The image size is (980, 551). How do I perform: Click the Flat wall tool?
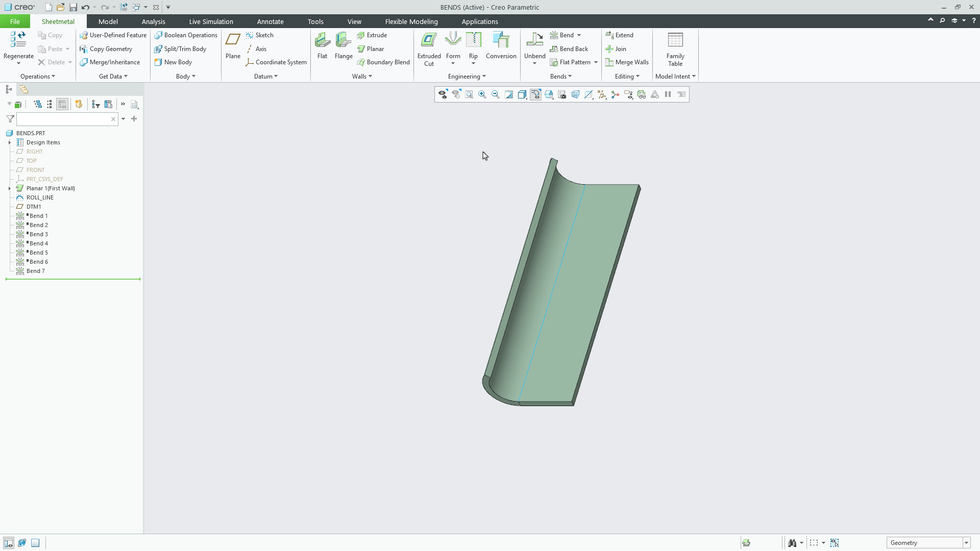pos(322,45)
